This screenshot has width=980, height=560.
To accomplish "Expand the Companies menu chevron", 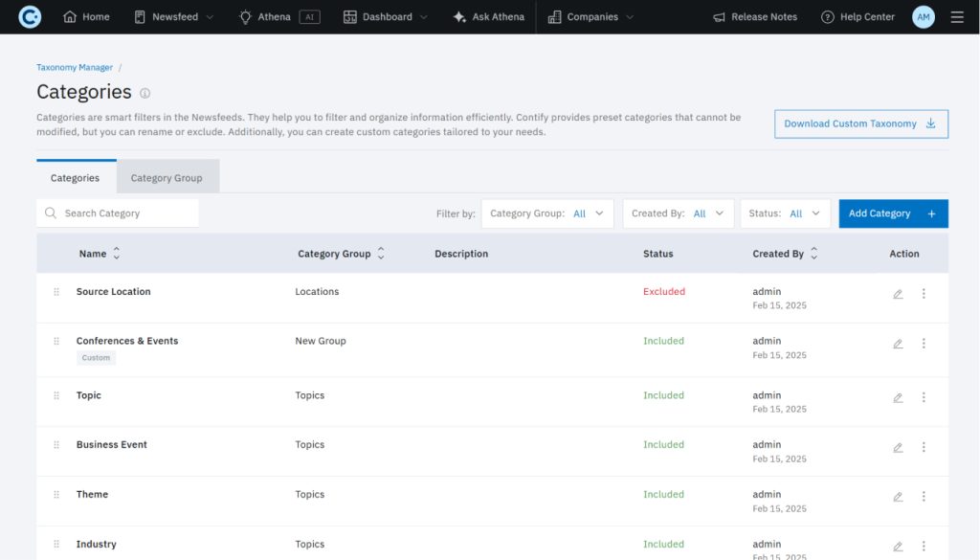I will pos(628,16).
